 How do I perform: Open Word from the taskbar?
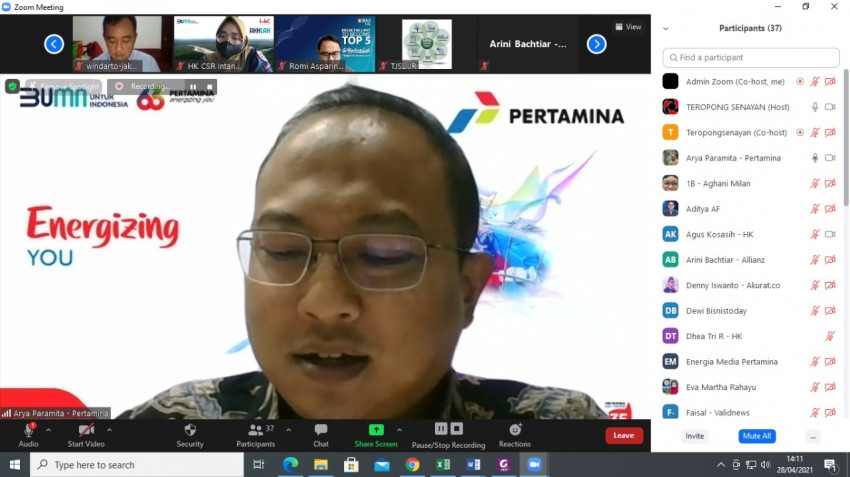(473, 465)
